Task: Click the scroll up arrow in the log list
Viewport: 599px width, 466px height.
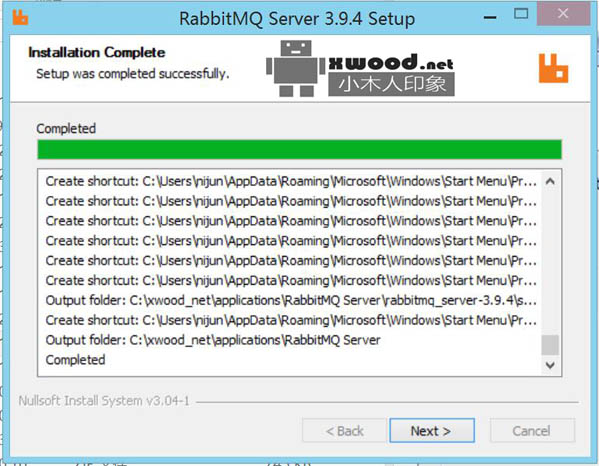Action: pyautogui.click(x=550, y=181)
